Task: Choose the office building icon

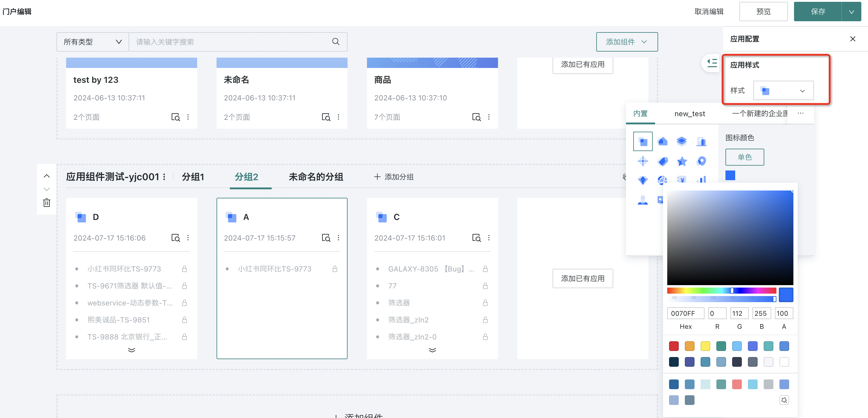Action: [x=701, y=141]
